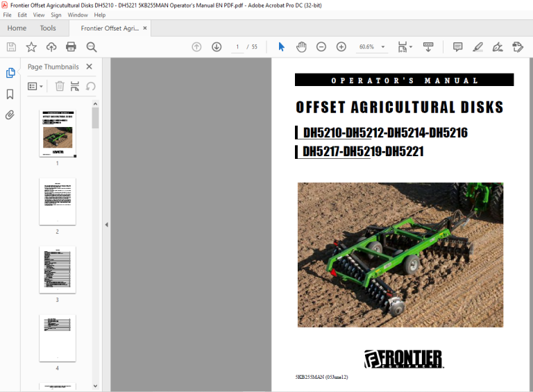Click the 'Page Thumbnails' panel title

[53, 67]
